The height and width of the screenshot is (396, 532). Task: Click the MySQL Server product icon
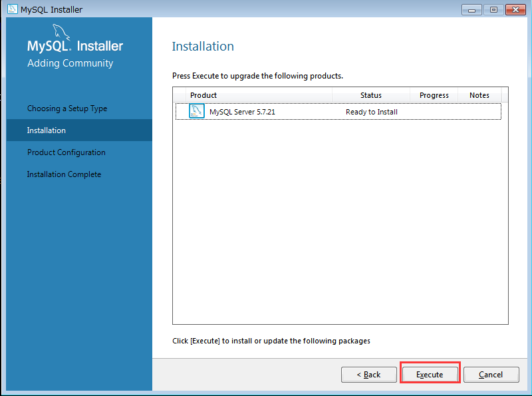click(196, 111)
